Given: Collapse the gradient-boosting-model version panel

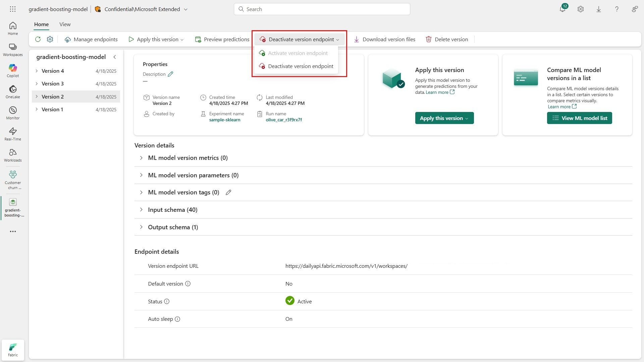Looking at the screenshot, I should [x=115, y=57].
